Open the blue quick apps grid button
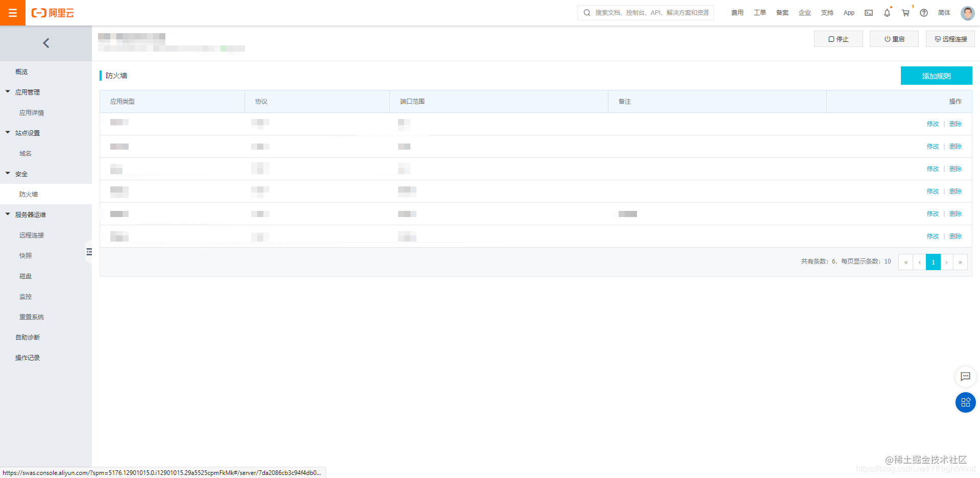The height and width of the screenshot is (478, 980). tap(965, 402)
